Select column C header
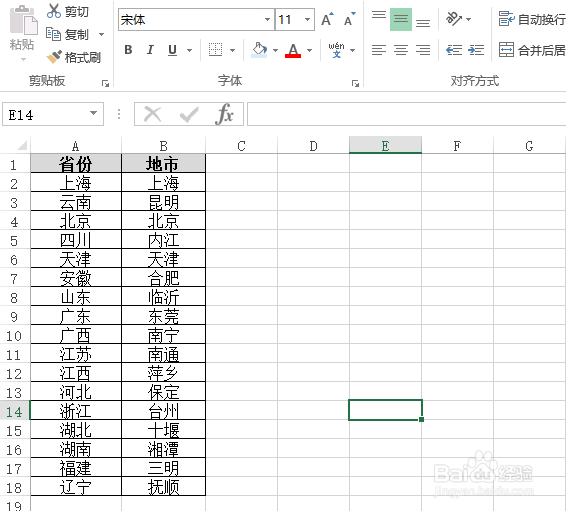Screen dimensions: 566x511 click(x=241, y=145)
